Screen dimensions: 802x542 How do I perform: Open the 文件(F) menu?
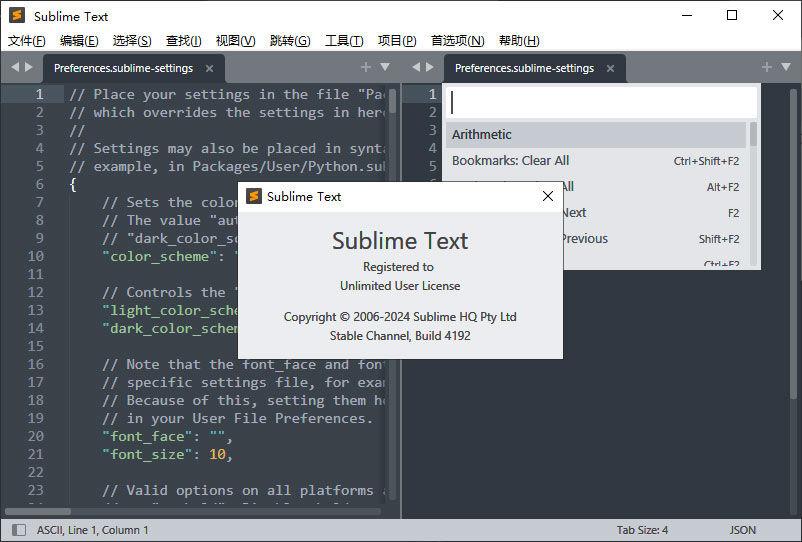coord(27,40)
